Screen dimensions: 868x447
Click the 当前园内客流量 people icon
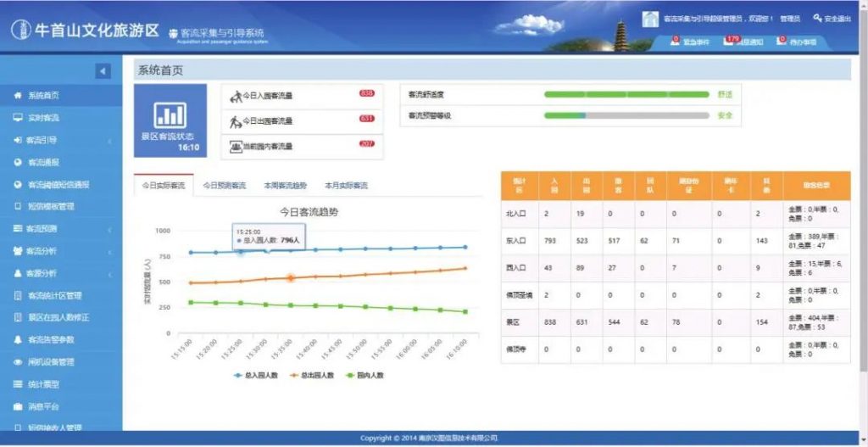(236, 147)
